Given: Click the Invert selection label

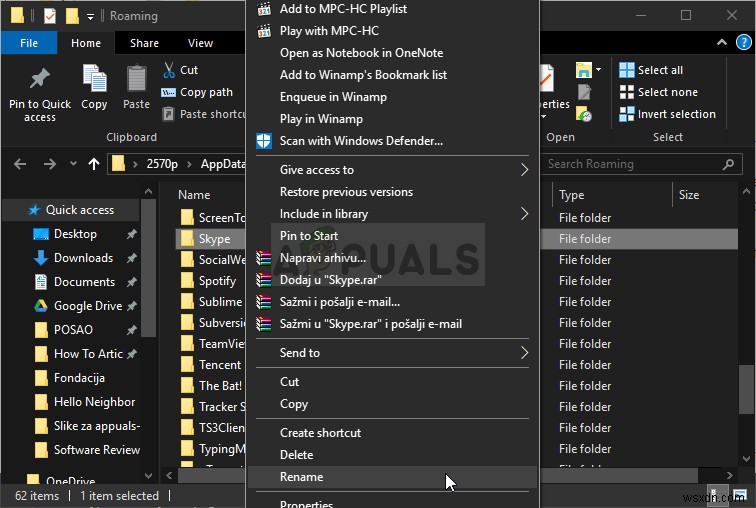Looking at the screenshot, I should (x=676, y=114).
